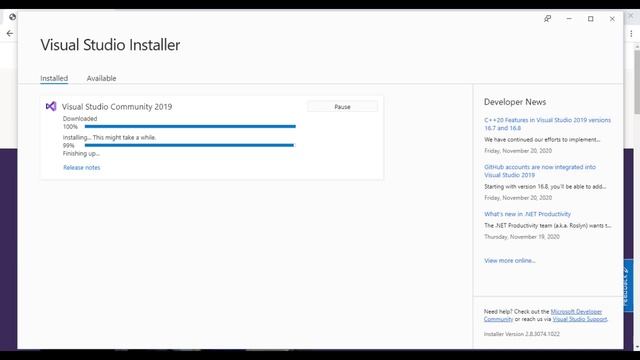640x360 pixels.
Task: Go back with browser back arrow behind installer
Action: pos(9,33)
